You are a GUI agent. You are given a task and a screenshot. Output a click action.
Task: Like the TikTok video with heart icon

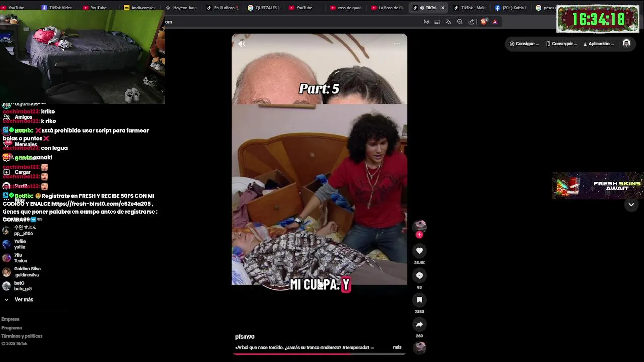tap(419, 251)
